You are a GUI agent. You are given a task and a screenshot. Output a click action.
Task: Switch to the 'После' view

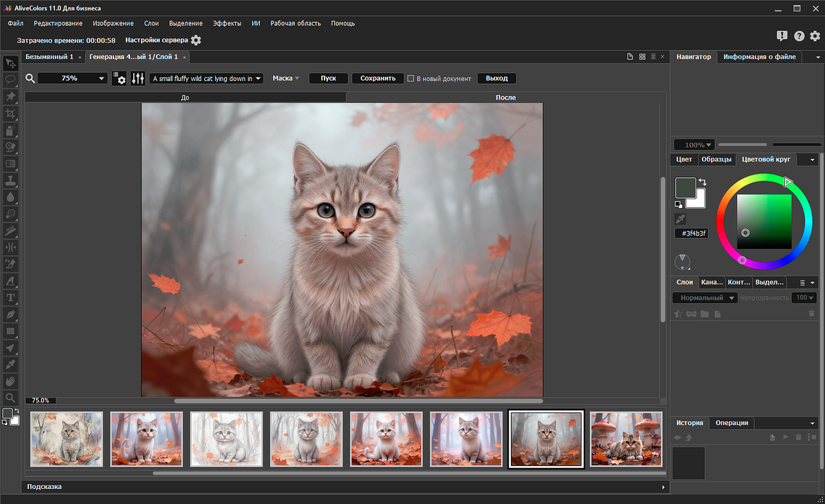[x=505, y=98]
